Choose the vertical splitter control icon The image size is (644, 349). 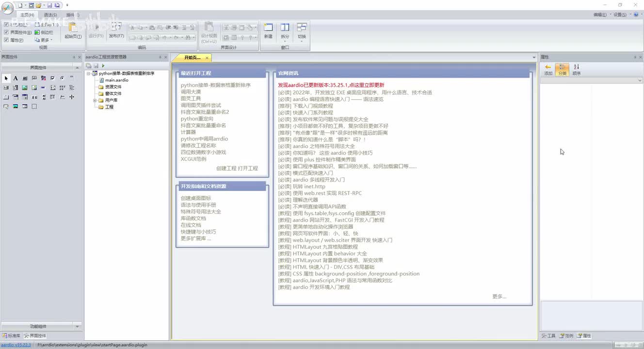(x=72, y=97)
